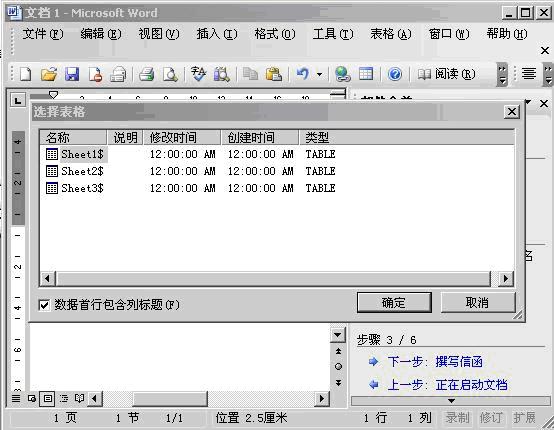Viewport: 554px width, 430px height.
Task: Save document using the floppy disk icon
Action: click(x=72, y=74)
